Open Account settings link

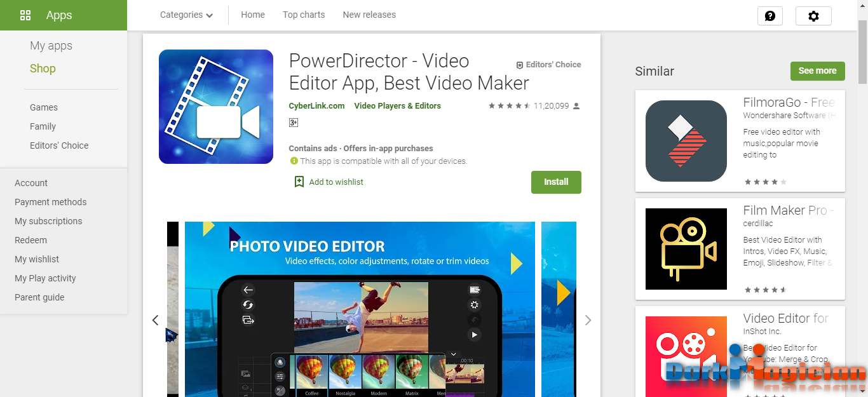pyautogui.click(x=31, y=183)
